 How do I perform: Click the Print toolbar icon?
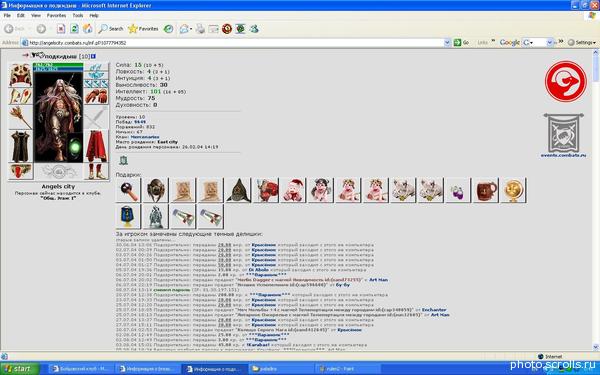(200, 29)
